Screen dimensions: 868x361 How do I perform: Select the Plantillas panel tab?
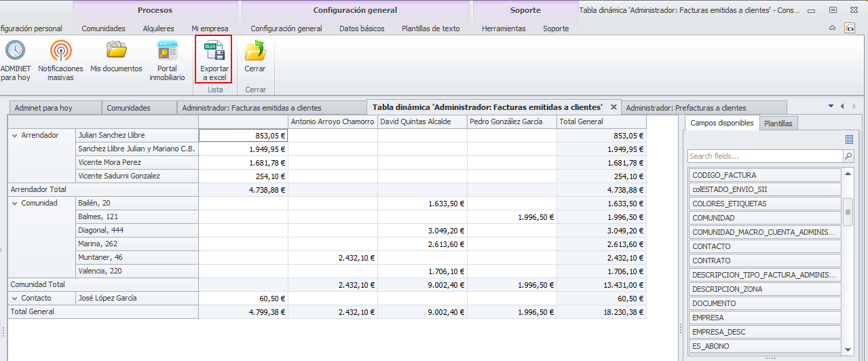778,123
